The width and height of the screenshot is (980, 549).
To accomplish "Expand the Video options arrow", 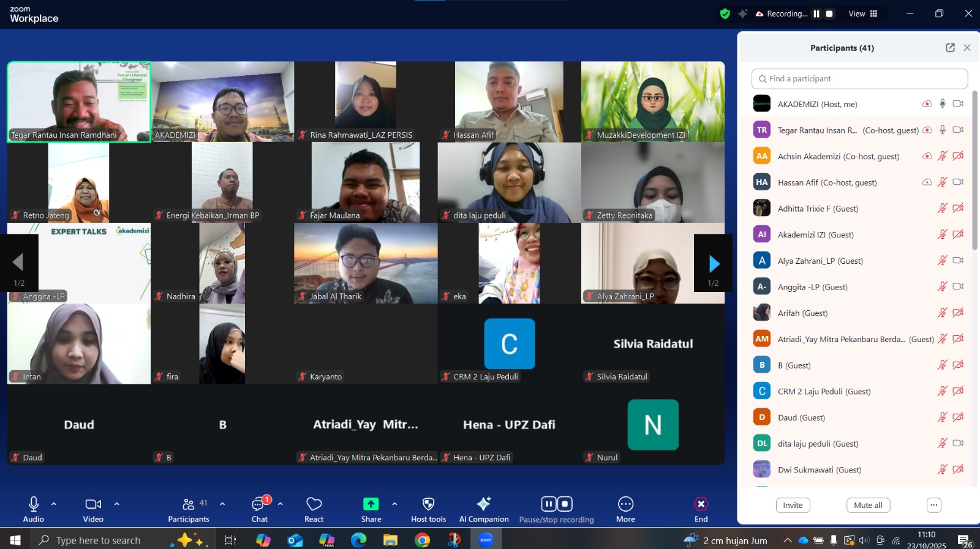I will tap(116, 504).
